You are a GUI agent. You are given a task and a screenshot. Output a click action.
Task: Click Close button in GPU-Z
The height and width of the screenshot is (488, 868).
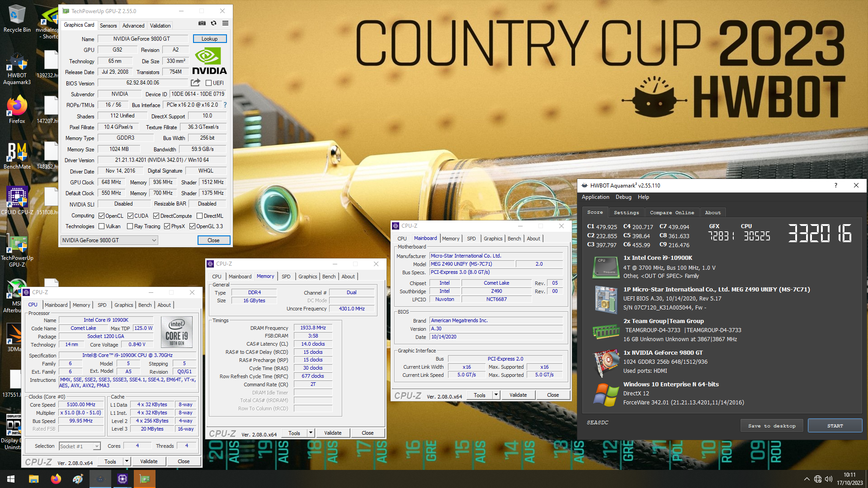point(214,240)
